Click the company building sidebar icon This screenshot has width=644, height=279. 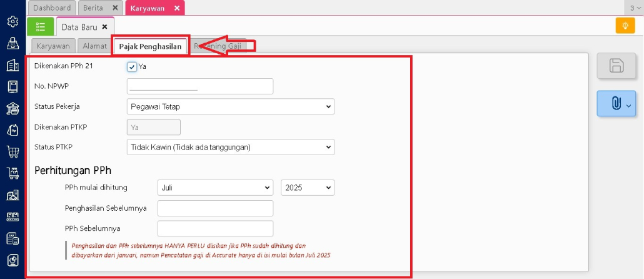click(x=13, y=65)
